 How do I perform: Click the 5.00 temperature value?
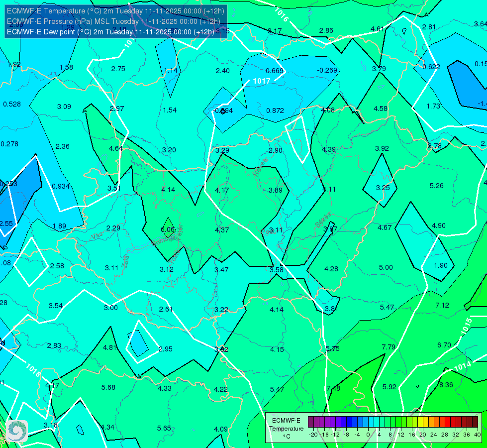(386, 267)
